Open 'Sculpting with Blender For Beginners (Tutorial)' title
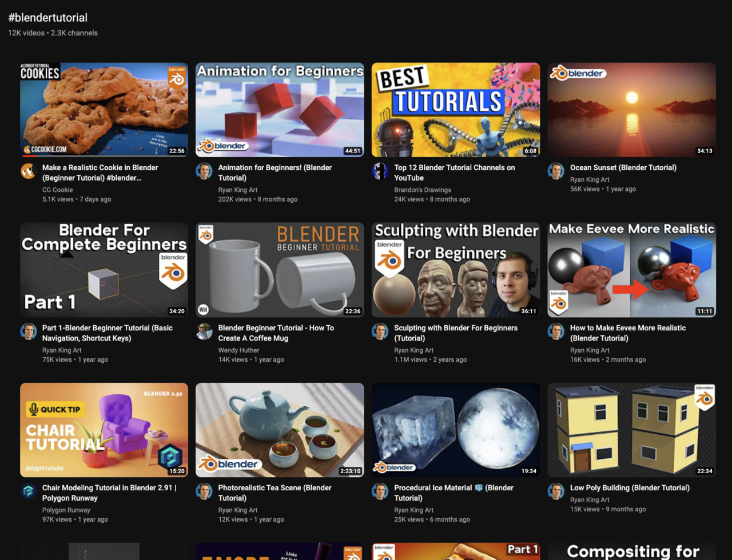Viewport: 732px width, 560px height. coord(456,333)
